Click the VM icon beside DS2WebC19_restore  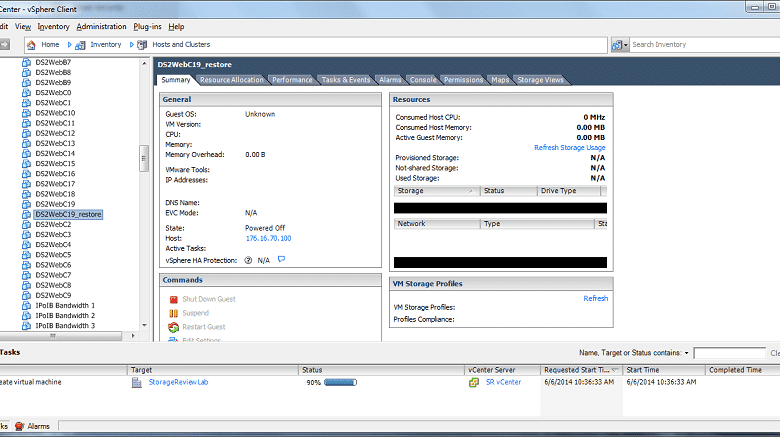26,215
